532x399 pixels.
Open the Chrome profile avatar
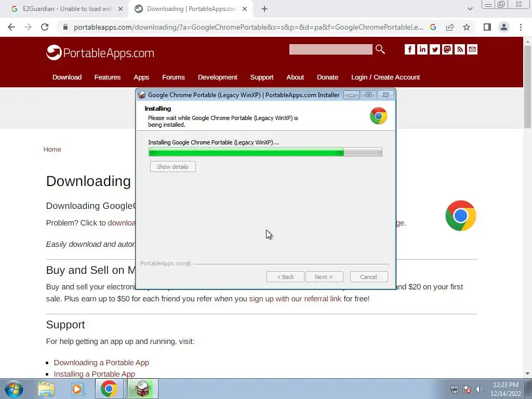click(x=504, y=27)
